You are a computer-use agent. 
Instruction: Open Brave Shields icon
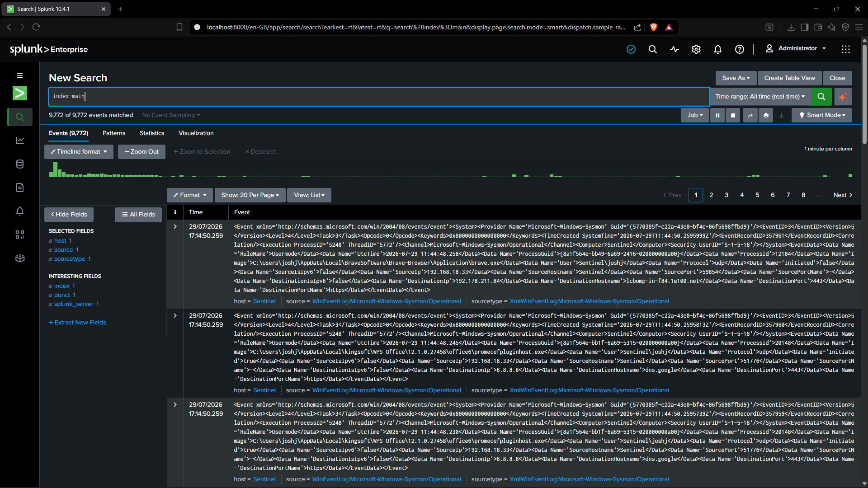coord(653,27)
